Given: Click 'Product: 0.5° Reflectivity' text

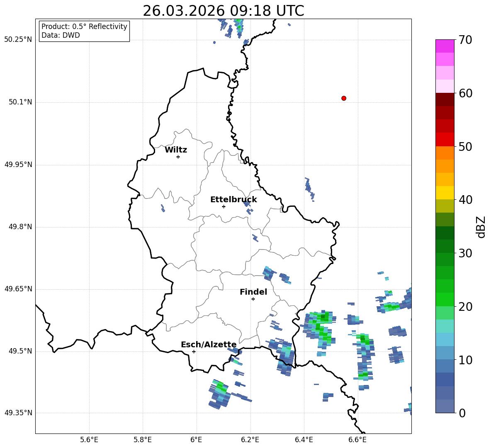Looking at the screenshot, I should coord(84,27).
